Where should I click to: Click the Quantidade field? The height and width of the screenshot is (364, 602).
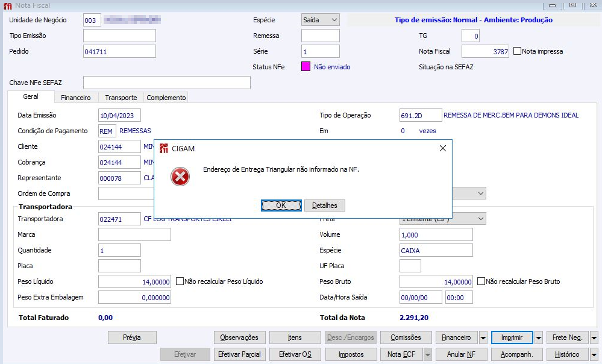point(119,250)
